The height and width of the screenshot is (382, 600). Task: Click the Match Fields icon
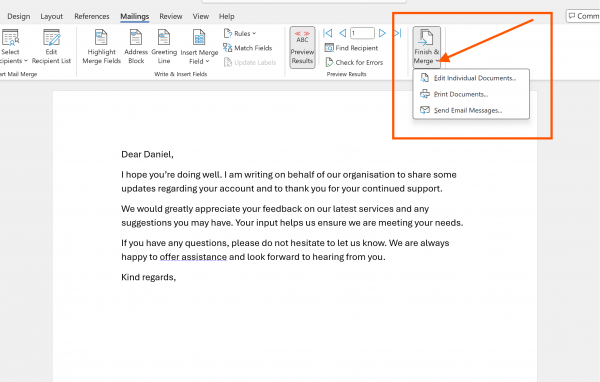[x=227, y=48]
